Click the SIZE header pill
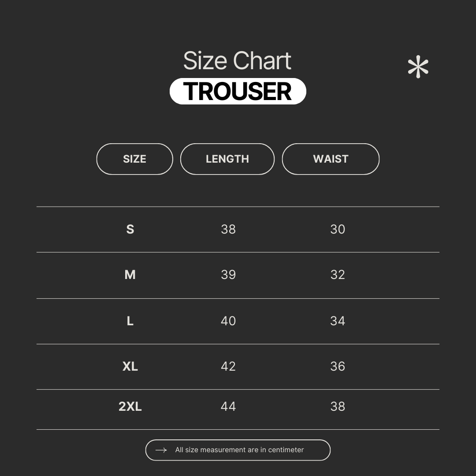Viewport: 476px width, 476px height. pyautogui.click(x=134, y=159)
